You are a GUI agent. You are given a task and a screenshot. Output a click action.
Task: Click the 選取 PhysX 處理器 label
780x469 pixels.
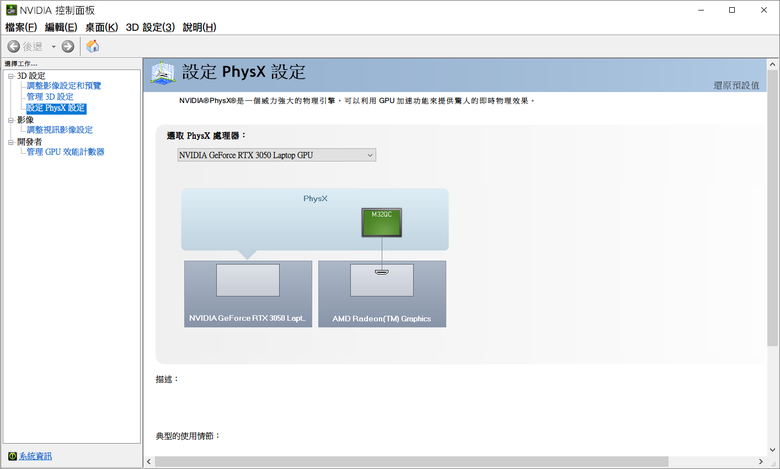pyautogui.click(x=206, y=135)
